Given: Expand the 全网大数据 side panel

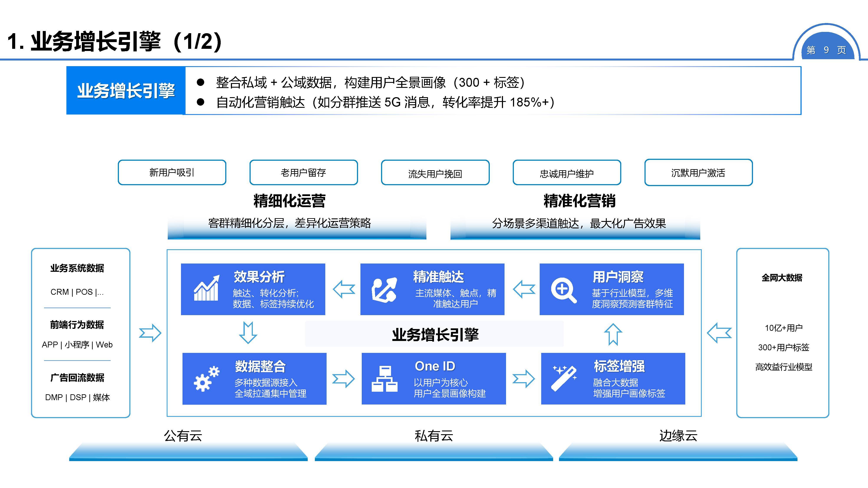Looking at the screenshot, I should pos(783,277).
